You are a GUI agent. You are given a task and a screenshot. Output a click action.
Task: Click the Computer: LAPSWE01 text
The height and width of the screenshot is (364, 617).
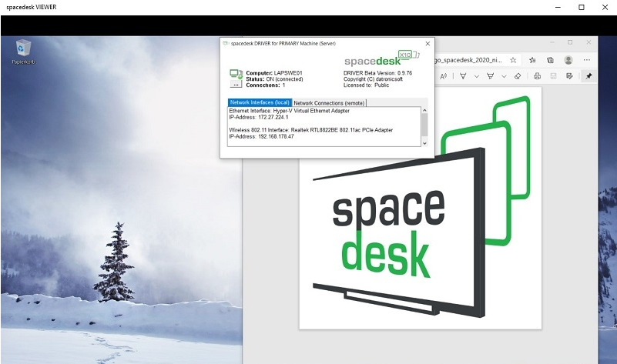(x=274, y=72)
